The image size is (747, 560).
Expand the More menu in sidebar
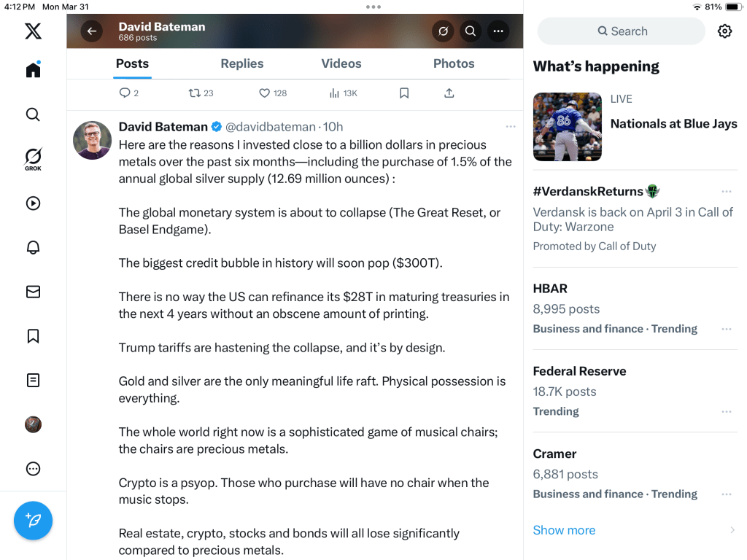[33, 469]
